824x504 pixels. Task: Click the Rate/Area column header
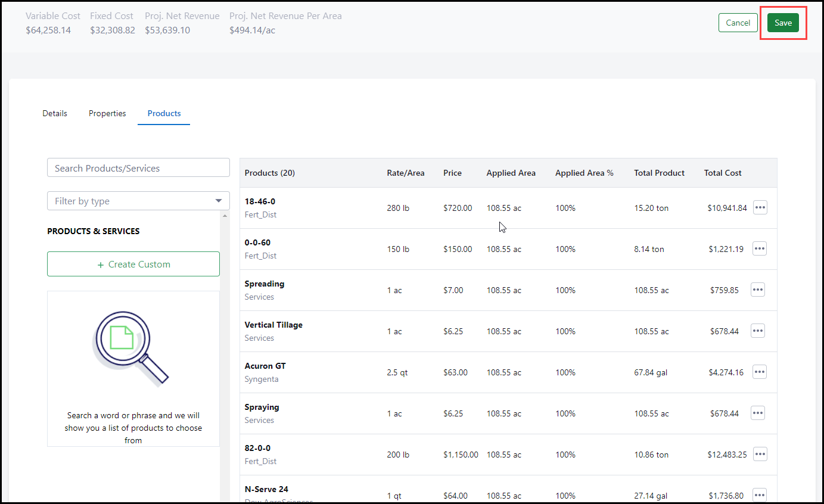coord(405,173)
